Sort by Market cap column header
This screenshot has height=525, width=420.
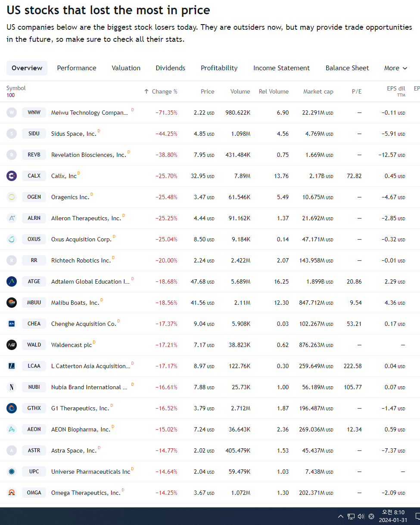[x=318, y=91]
